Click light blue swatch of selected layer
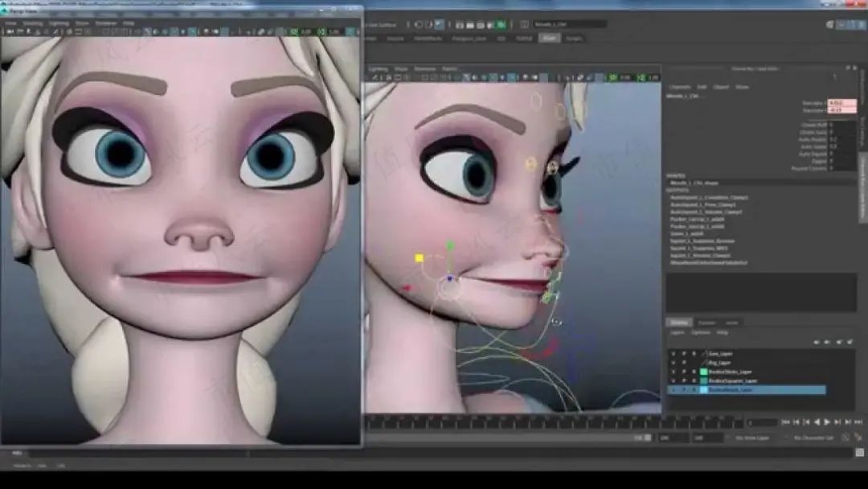The width and height of the screenshot is (868, 489). pos(703,390)
